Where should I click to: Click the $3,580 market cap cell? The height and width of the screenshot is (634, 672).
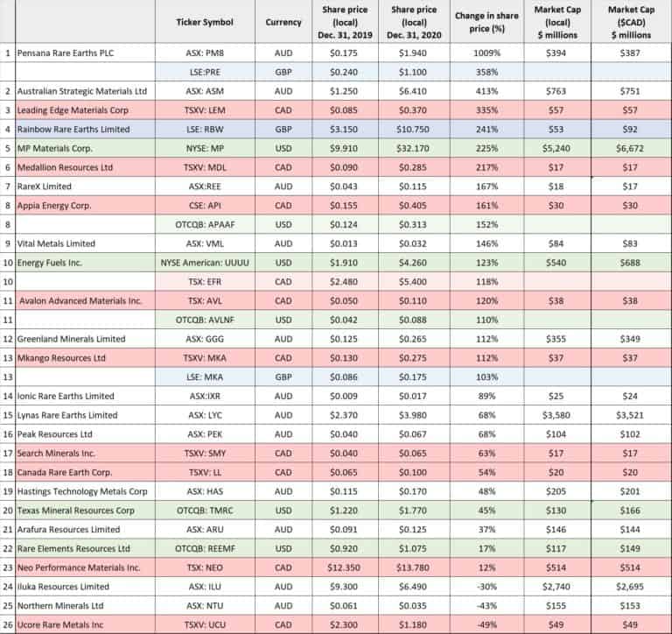tap(557, 415)
